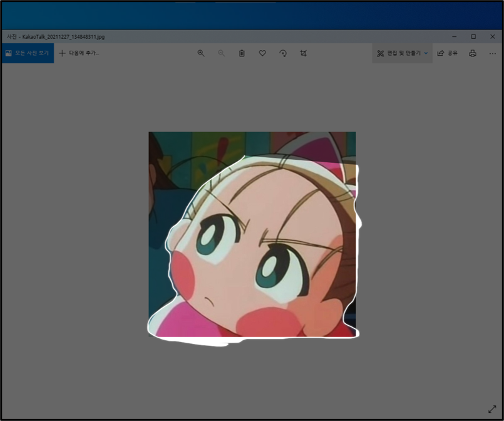Open the more options ellipsis menu
The image size is (504, 421).
click(x=493, y=53)
